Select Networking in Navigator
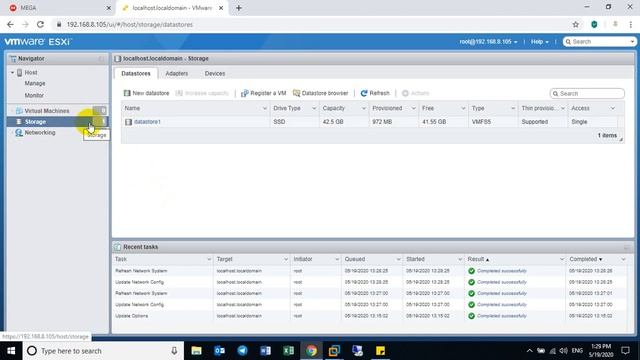640x360 pixels. (40, 133)
